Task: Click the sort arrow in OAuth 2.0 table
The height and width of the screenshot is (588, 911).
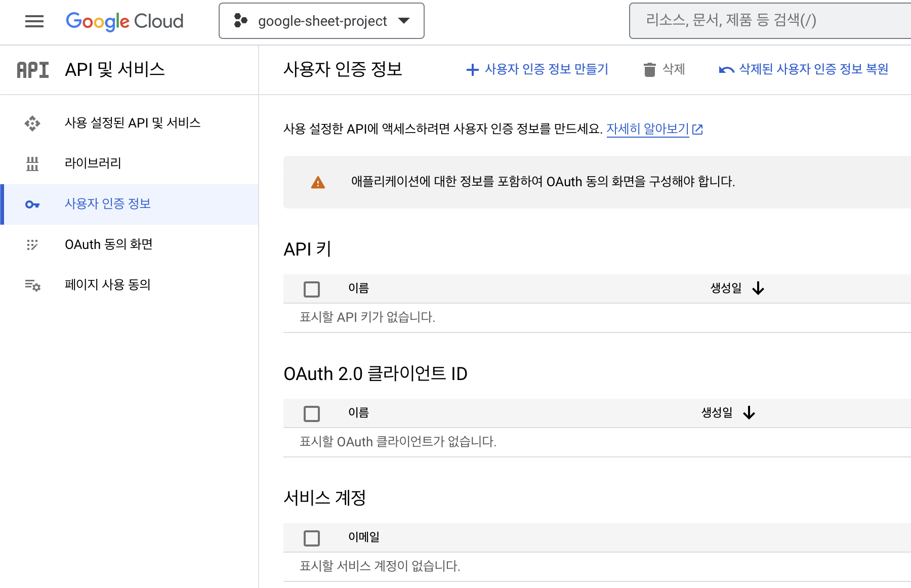Action: [x=749, y=413]
